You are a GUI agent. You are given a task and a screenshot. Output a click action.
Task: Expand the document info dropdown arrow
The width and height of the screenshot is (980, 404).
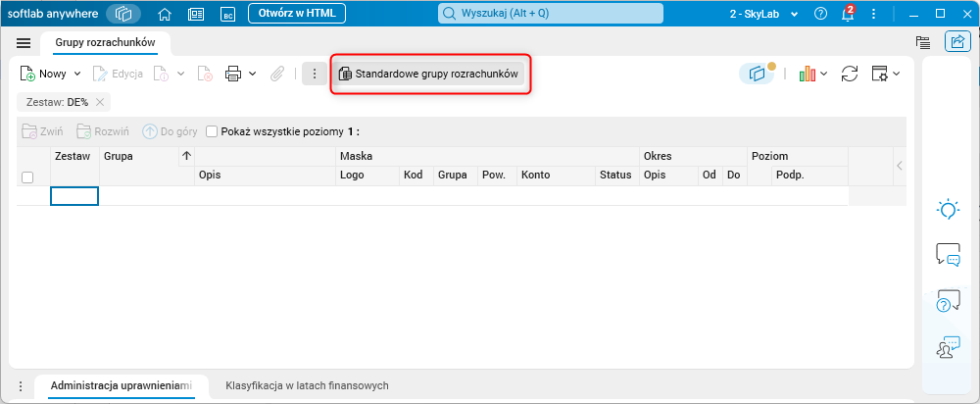pos(180,74)
